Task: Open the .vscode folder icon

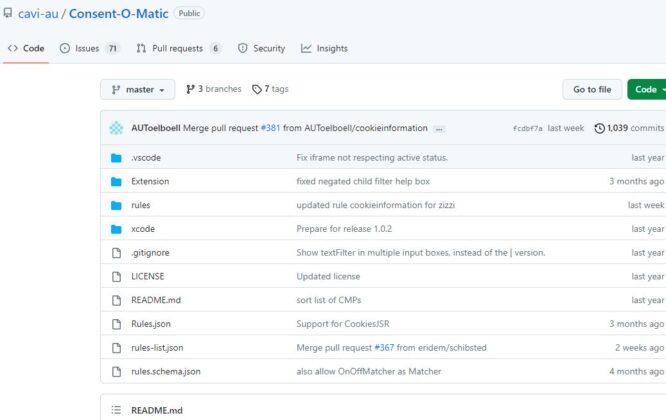Action: coord(116,158)
